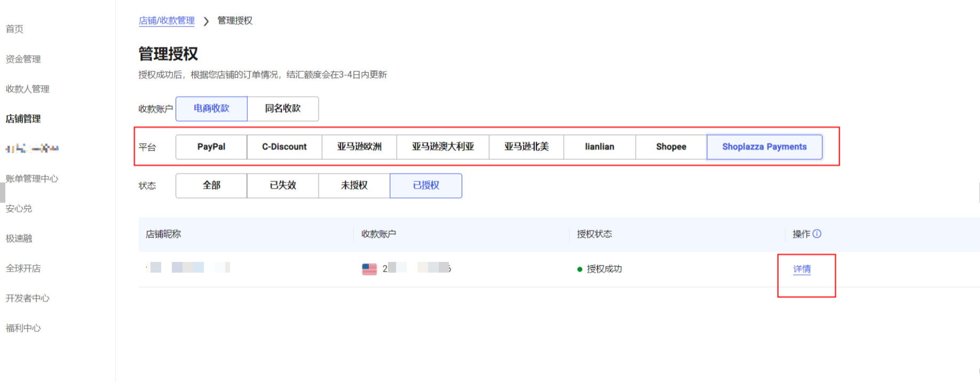The image size is (980, 382).
Task: Choose the C-Discount platform
Action: (284, 147)
